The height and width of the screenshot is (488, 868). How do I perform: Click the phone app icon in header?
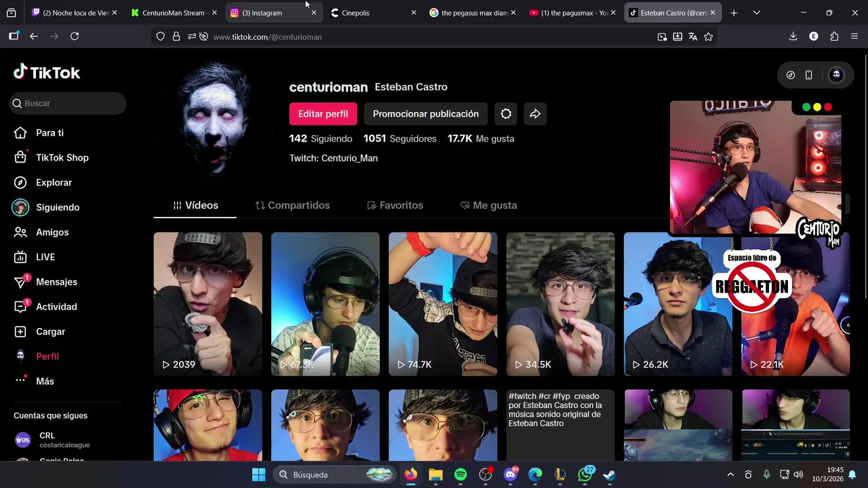(x=808, y=75)
